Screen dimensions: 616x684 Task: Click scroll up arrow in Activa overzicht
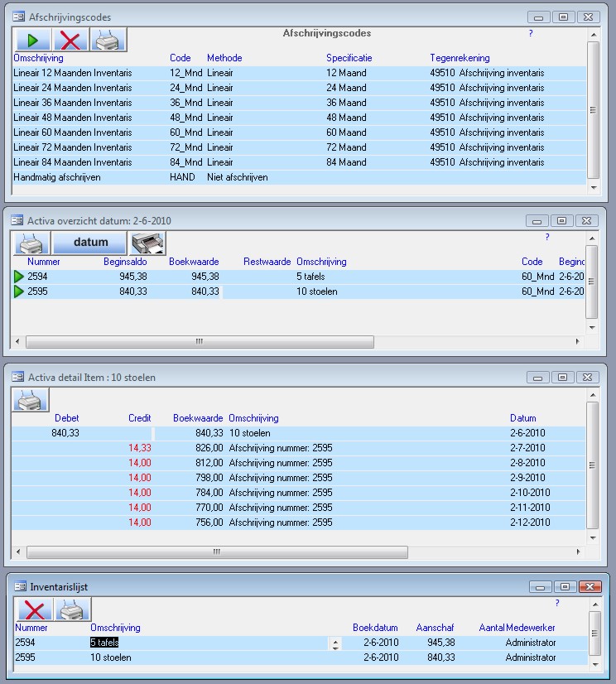[x=592, y=238]
